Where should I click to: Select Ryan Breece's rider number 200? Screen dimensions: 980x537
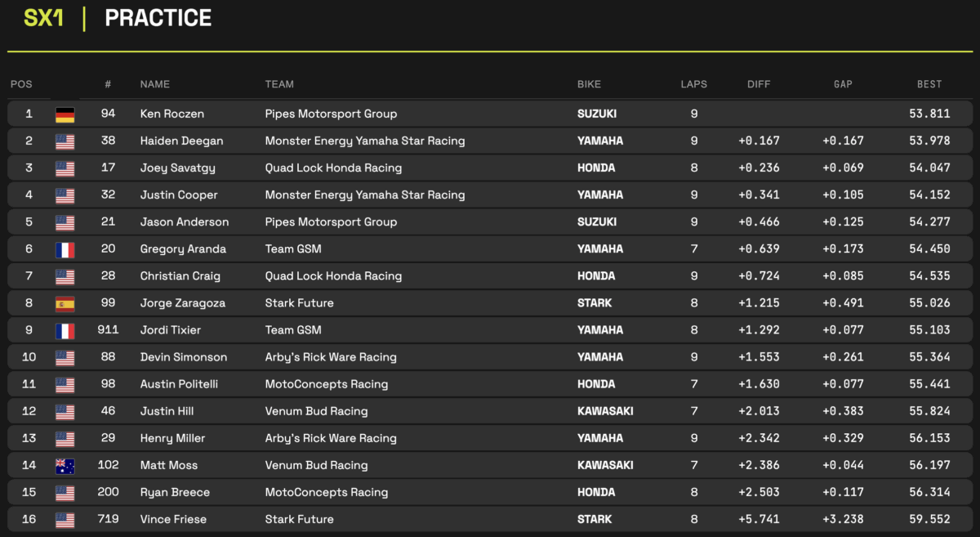coord(108,492)
